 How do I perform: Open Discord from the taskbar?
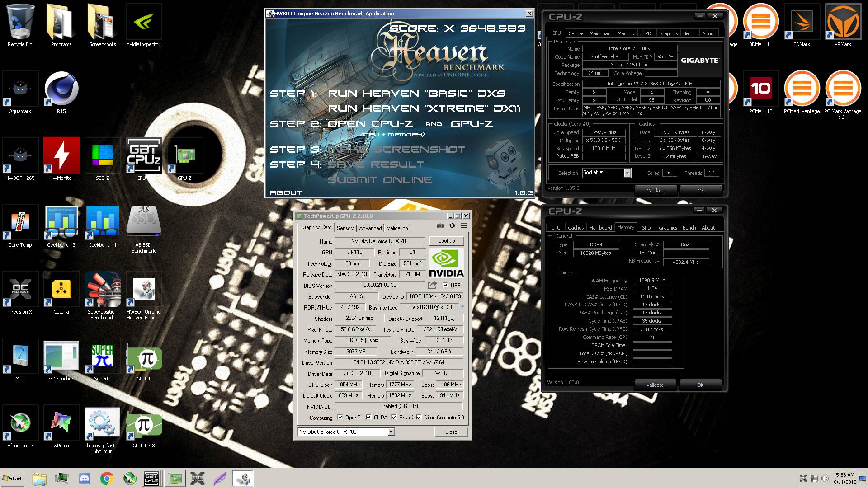pyautogui.click(x=84, y=479)
